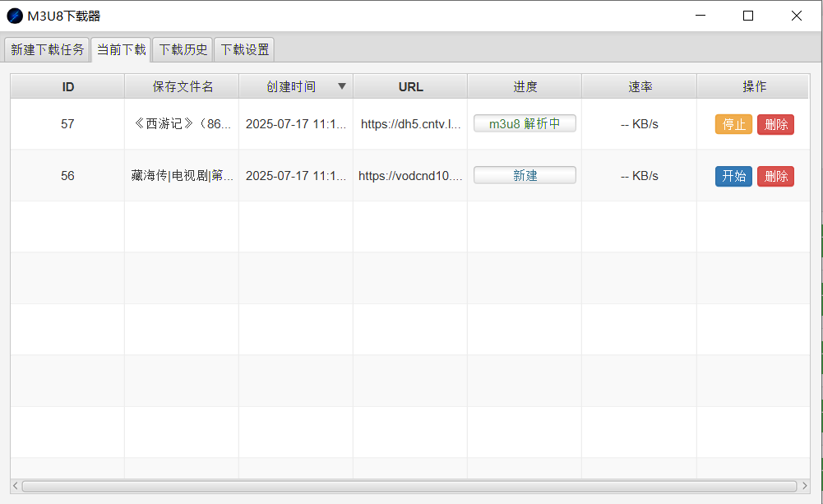Sort table by ID column header
The image size is (823, 504).
click(x=67, y=86)
